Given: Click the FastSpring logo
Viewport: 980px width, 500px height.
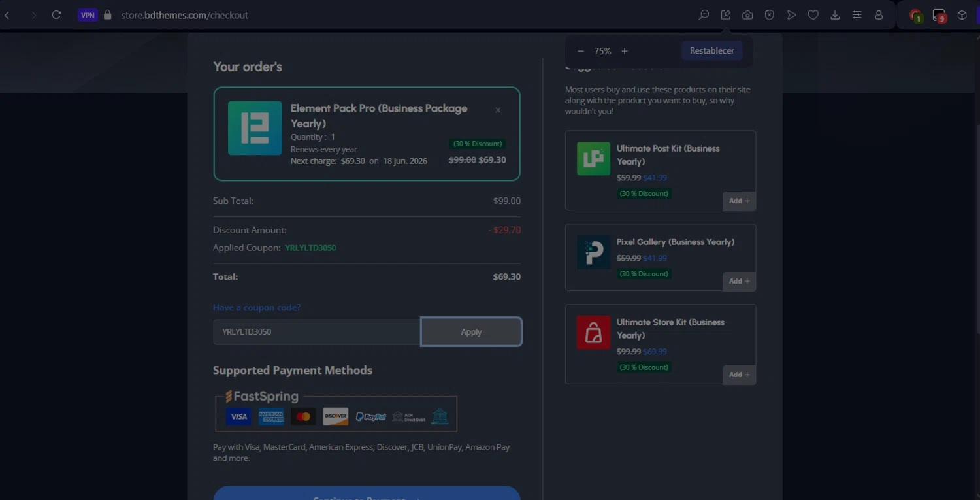Looking at the screenshot, I should point(262,396).
